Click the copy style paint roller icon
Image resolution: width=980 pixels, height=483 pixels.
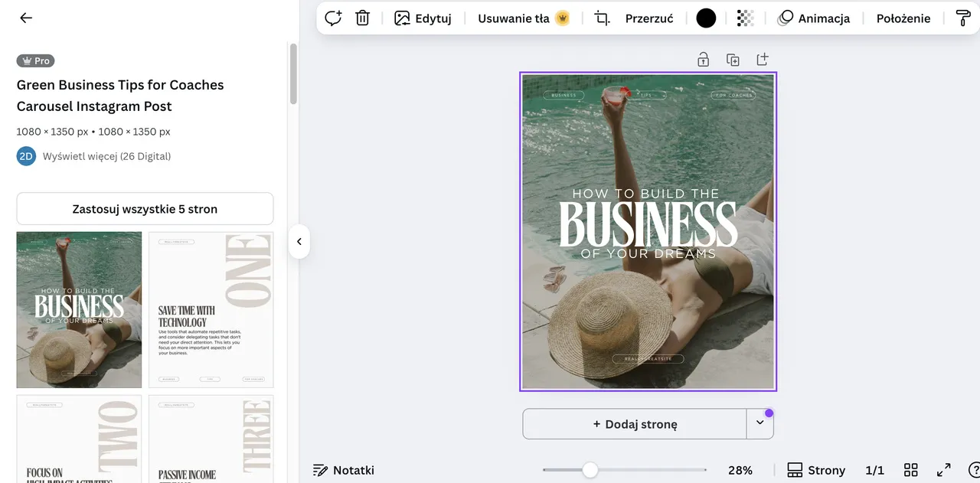click(963, 18)
